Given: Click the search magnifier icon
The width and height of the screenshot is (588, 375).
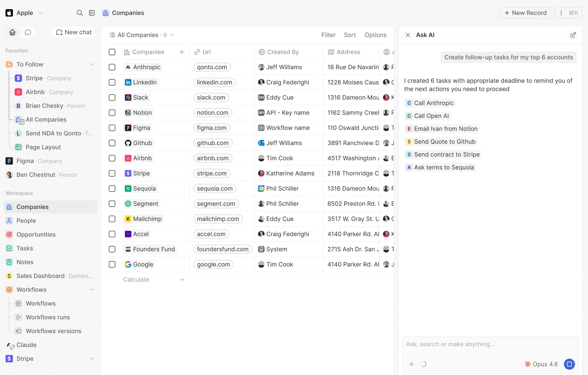Looking at the screenshot, I should pos(80,13).
